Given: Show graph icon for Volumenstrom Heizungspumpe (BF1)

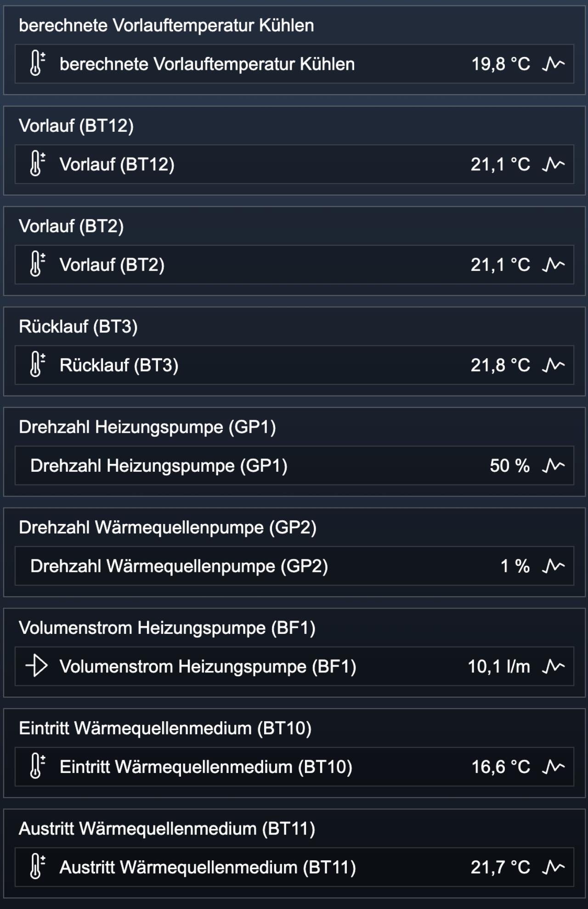Looking at the screenshot, I should pyautogui.click(x=553, y=666).
